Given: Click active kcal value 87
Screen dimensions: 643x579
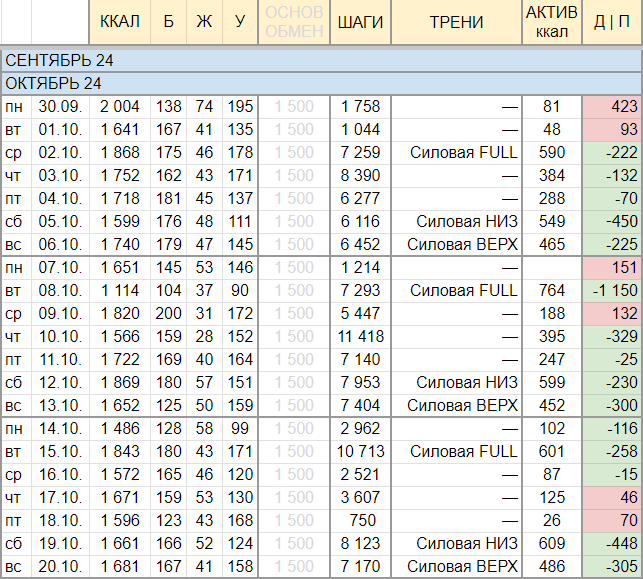Looking at the screenshot, I should click(552, 475).
